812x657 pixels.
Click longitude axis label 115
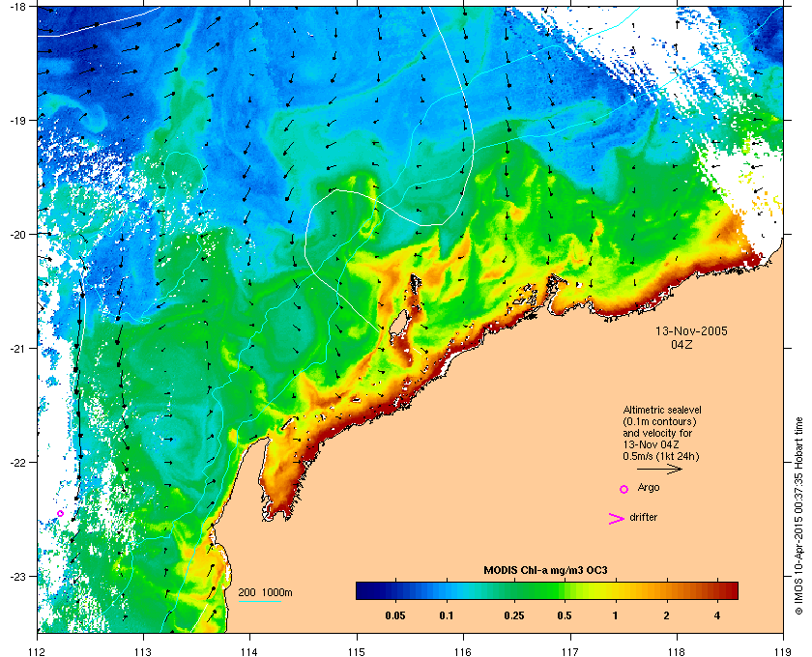pyautogui.click(x=357, y=652)
